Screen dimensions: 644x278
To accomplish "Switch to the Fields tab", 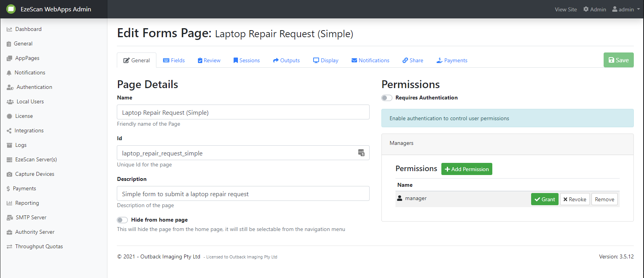I will pyautogui.click(x=174, y=60).
